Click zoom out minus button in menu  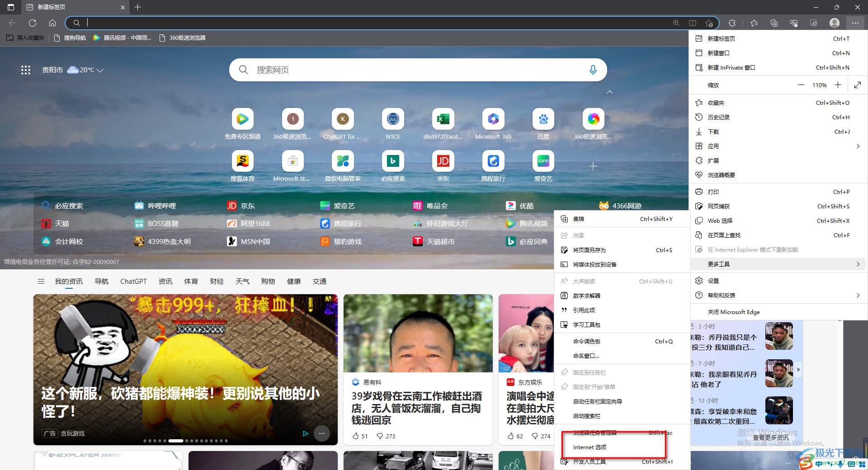pyautogui.click(x=801, y=85)
